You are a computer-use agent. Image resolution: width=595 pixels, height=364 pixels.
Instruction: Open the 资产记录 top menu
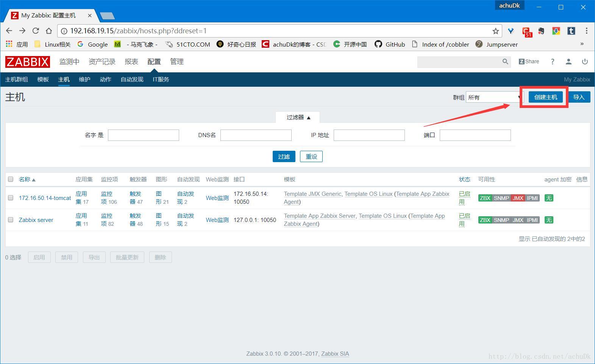[102, 61]
